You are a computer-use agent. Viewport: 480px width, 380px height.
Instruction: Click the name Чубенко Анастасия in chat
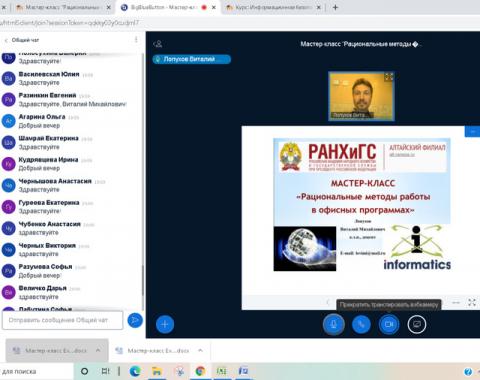(50, 224)
